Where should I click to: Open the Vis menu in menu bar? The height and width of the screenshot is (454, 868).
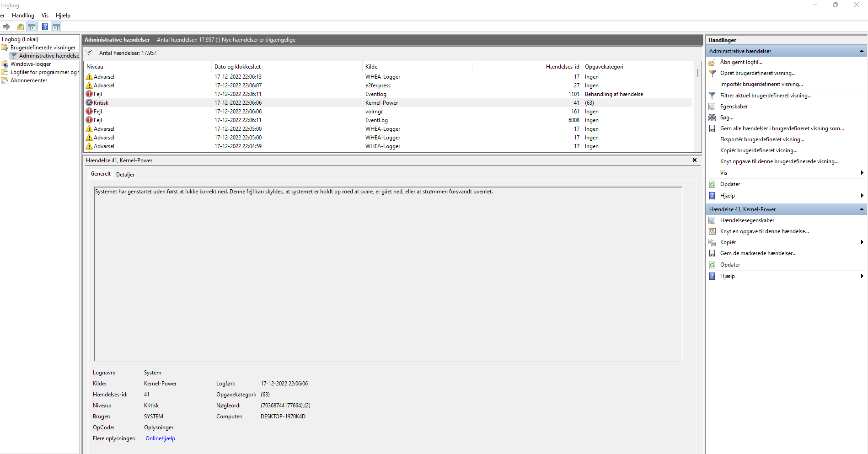pyautogui.click(x=45, y=16)
